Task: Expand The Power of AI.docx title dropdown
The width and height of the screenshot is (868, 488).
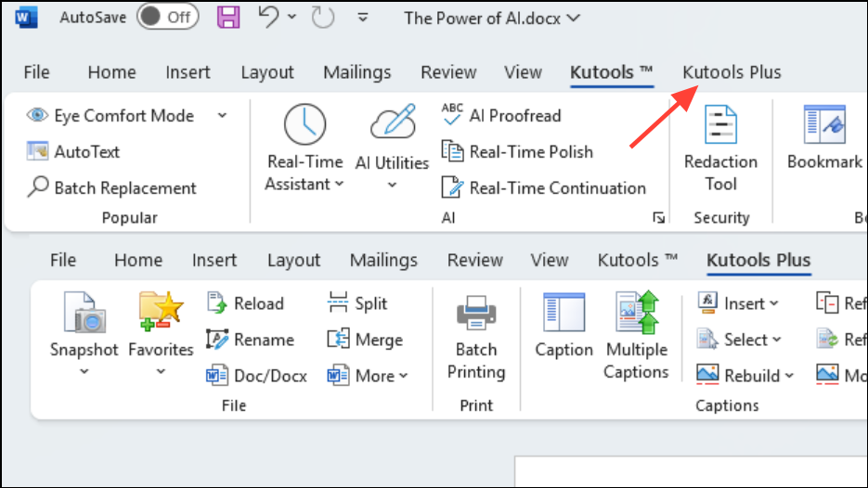Action: pos(574,19)
